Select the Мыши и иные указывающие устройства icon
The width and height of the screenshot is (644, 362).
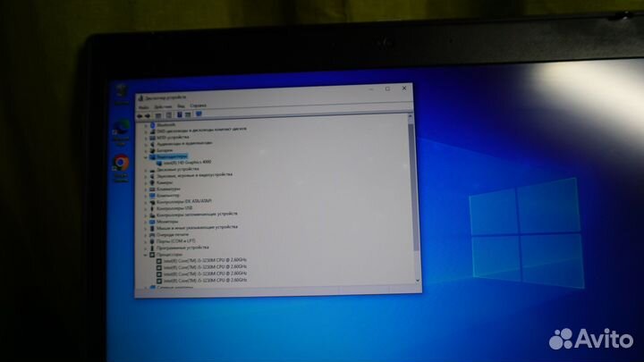coord(152,228)
